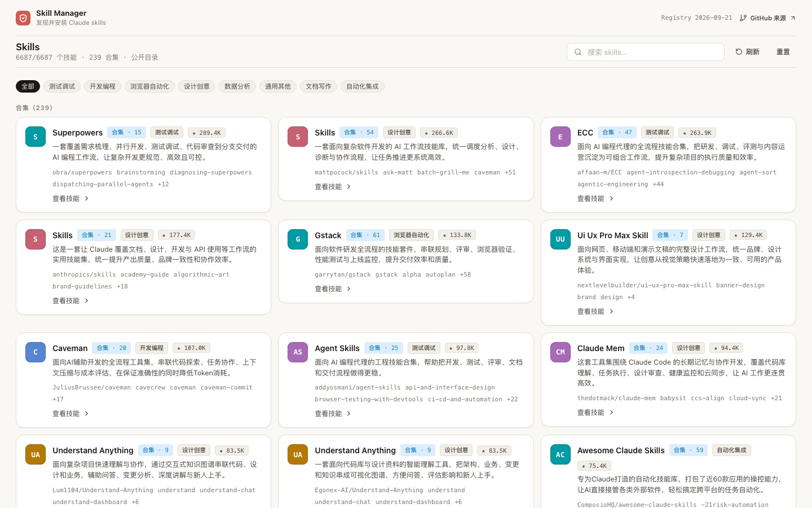The height and width of the screenshot is (508, 812).
Task: Click the Awesome Claude Skills AC avatar
Action: tap(561, 454)
